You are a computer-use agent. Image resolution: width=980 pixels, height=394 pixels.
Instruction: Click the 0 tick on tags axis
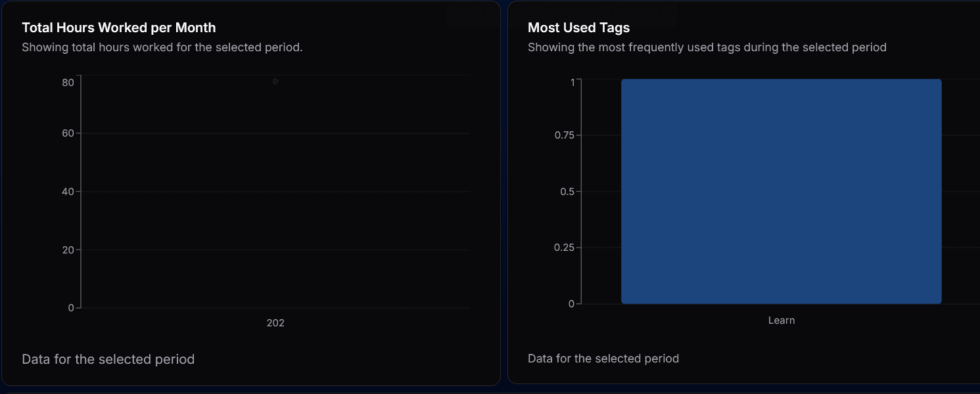point(572,304)
